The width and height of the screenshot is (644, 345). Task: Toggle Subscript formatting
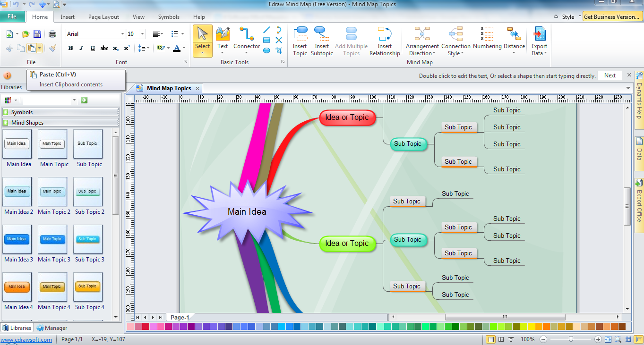116,48
